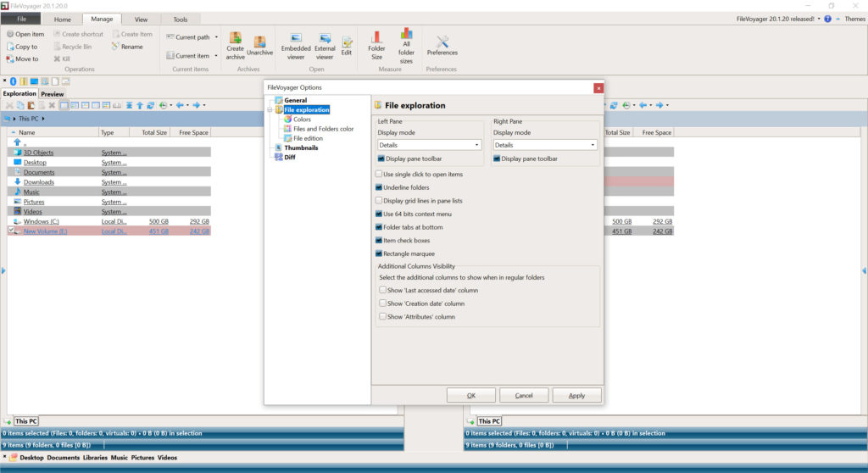
Task: Click the Rename command
Action: [x=127, y=47]
